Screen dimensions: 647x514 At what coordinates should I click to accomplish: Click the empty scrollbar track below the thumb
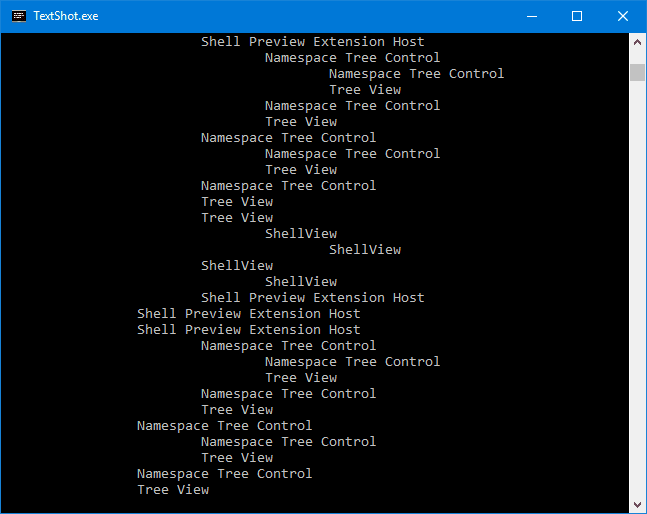point(637,300)
